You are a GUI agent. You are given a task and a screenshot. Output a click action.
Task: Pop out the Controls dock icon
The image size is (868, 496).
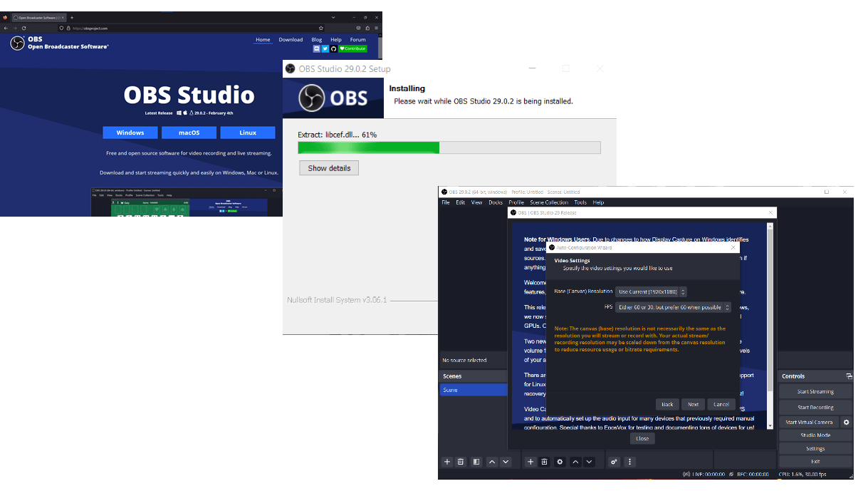tap(849, 376)
